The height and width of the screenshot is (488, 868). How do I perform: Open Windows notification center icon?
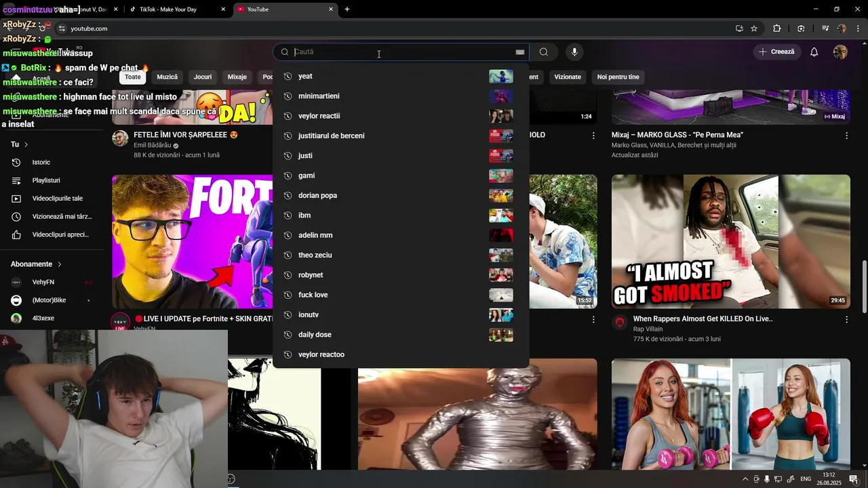[854, 479]
